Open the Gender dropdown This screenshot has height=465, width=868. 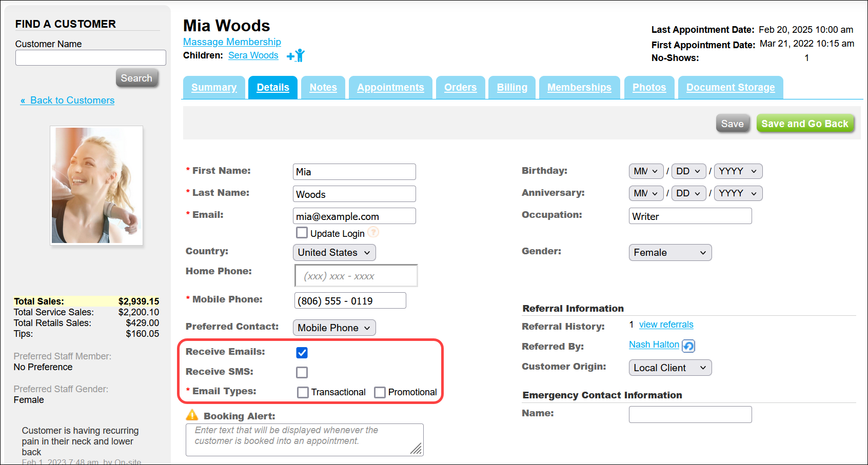point(670,252)
